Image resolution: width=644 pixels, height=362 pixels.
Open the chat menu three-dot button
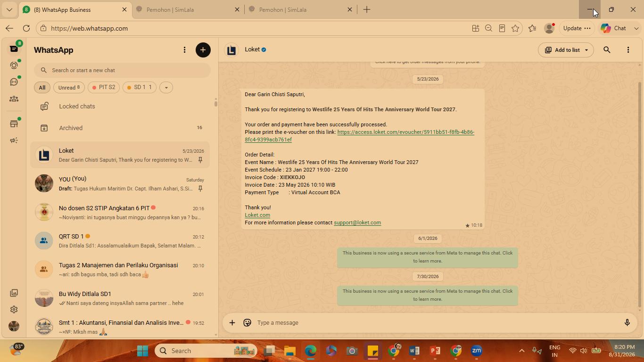point(628,50)
